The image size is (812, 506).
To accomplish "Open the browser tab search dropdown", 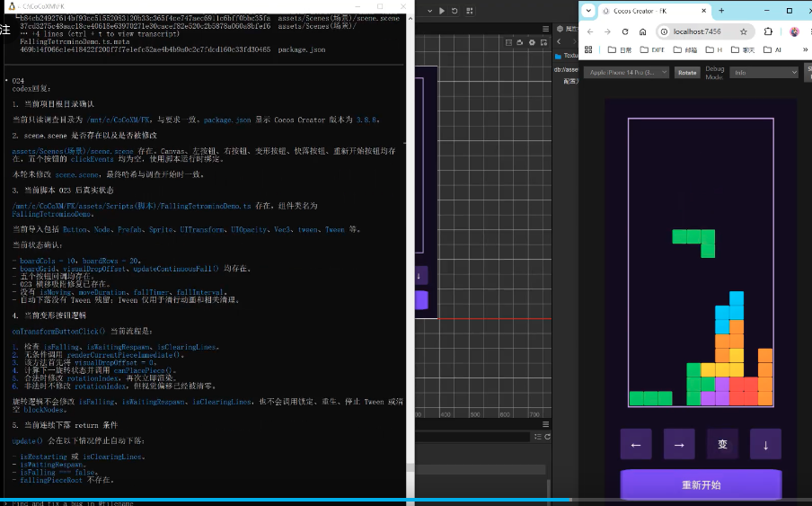I will point(588,11).
